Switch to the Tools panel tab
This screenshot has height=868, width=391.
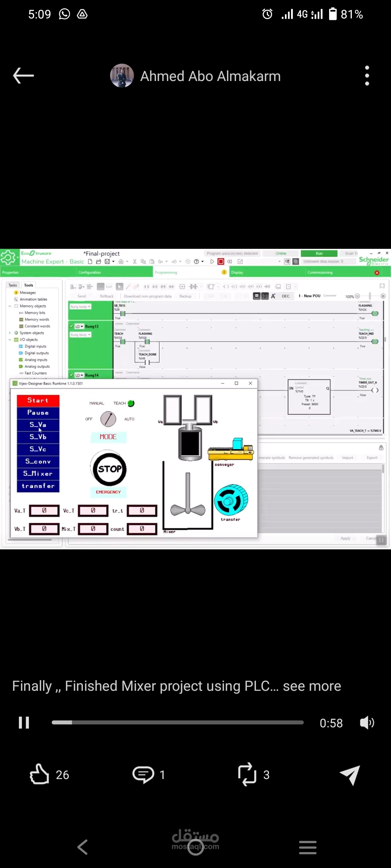click(x=29, y=285)
